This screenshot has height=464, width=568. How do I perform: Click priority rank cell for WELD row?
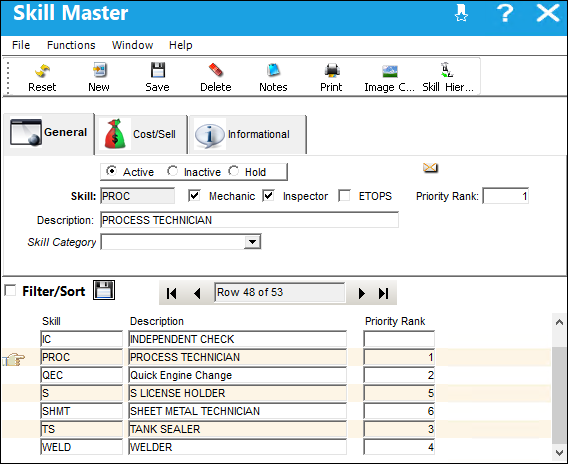[399, 447]
